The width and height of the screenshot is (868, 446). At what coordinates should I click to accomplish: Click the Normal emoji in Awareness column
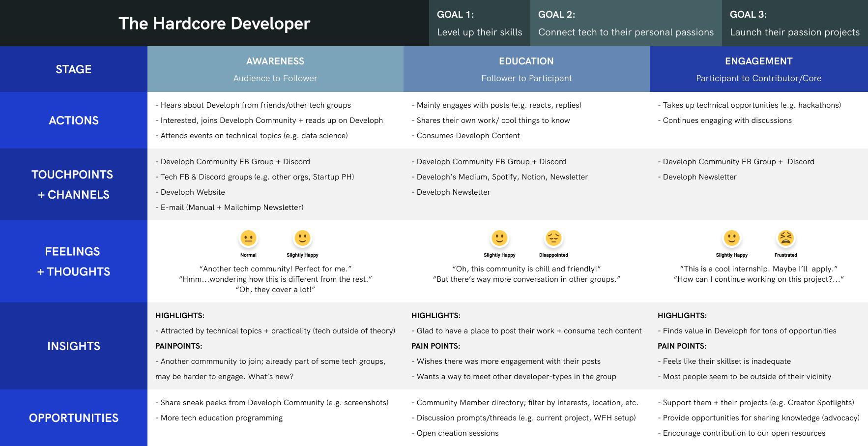(248, 238)
